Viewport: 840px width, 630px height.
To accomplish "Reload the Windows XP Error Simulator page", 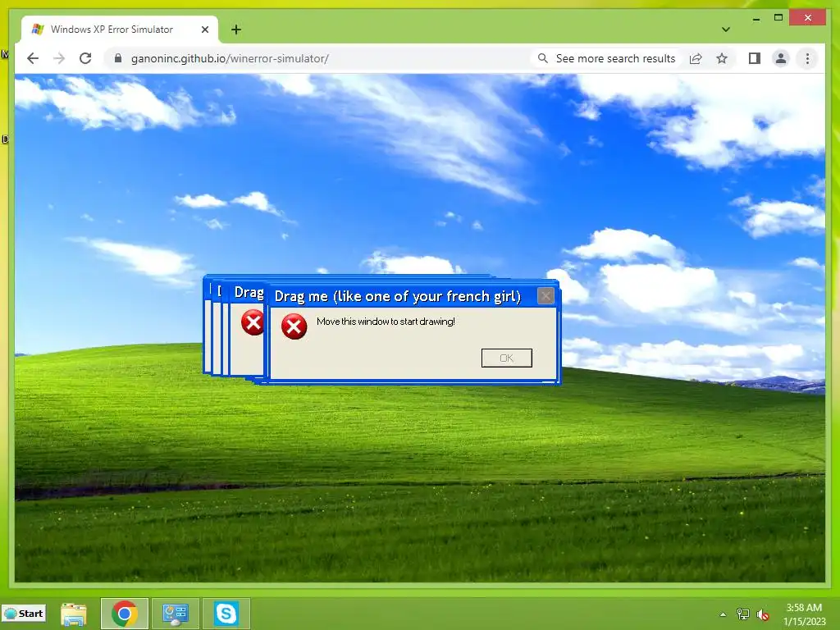I will [85, 58].
